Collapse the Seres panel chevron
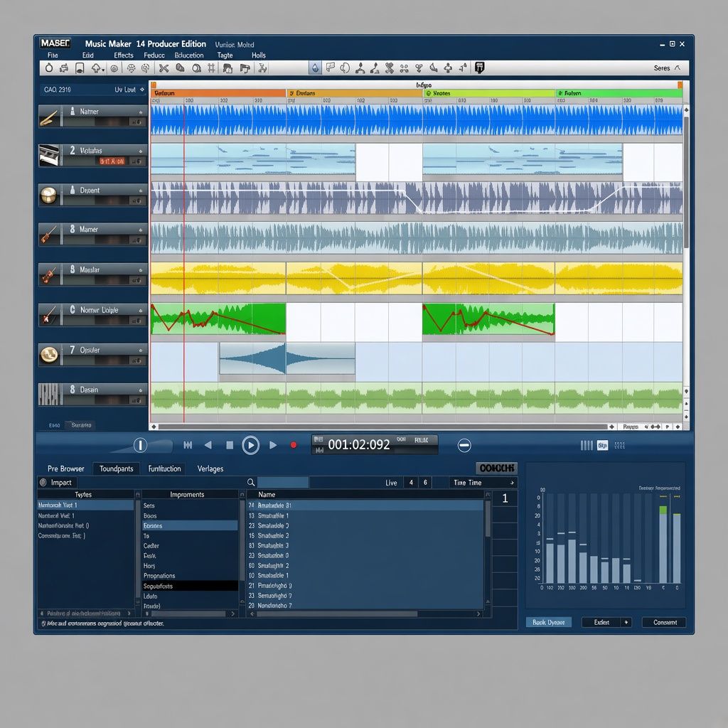 click(678, 68)
